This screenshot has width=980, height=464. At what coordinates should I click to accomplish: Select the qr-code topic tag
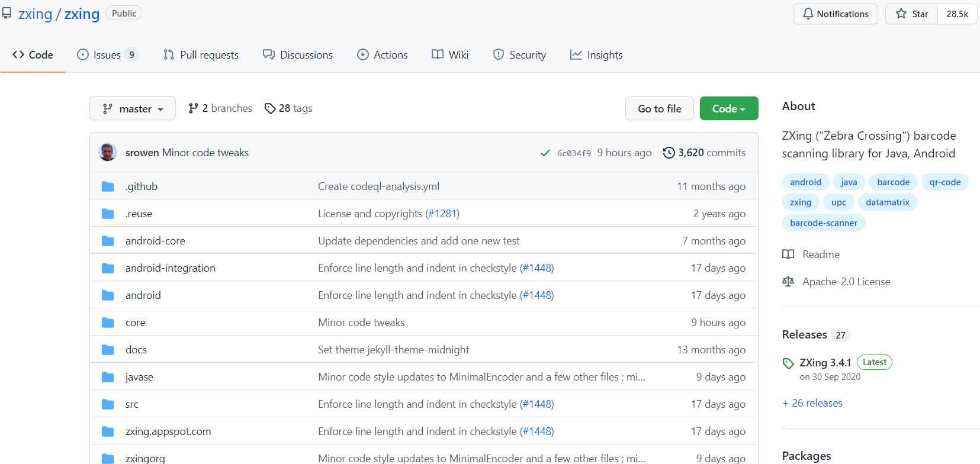(945, 182)
